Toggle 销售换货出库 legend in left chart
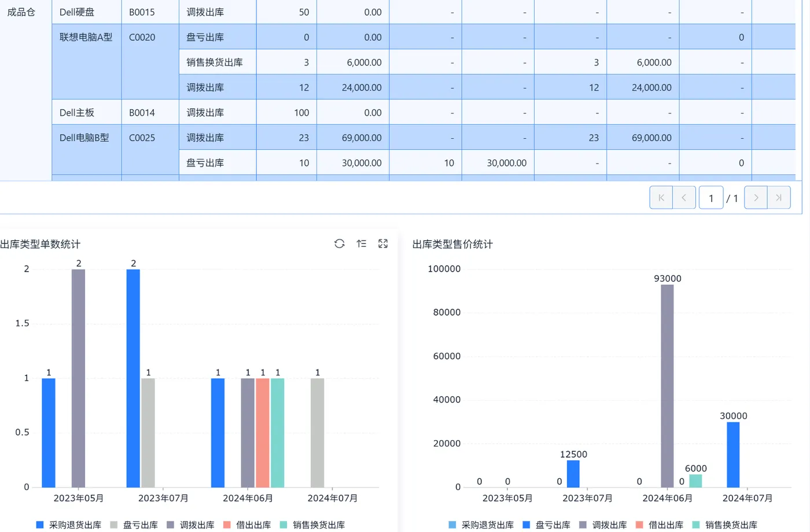 312,525
